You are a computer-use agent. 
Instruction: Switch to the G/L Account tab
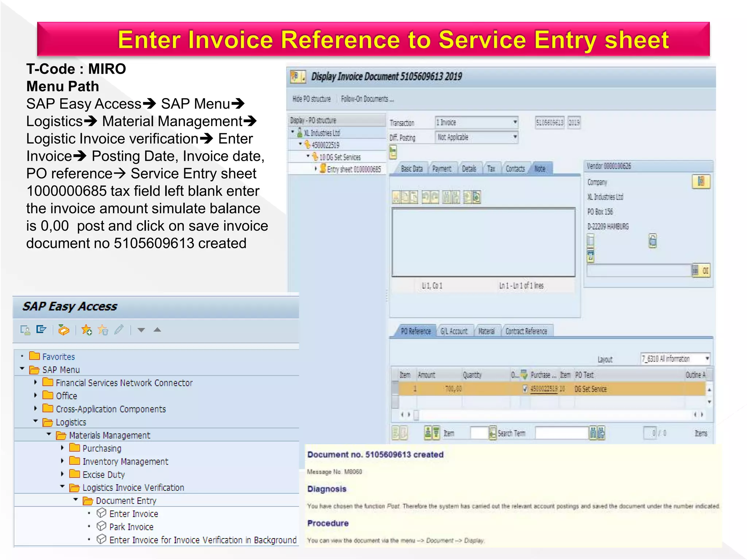(454, 331)
